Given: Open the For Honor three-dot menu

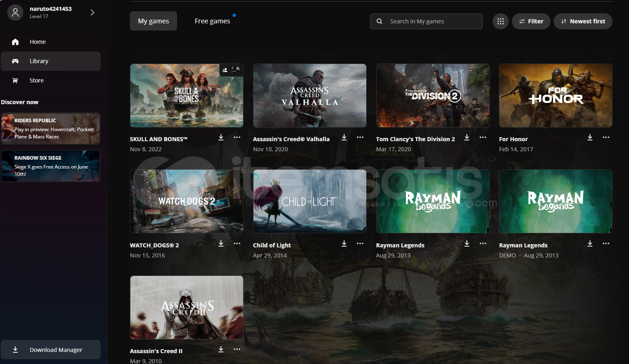Looking at the screenshot, I should click(606, 138).
